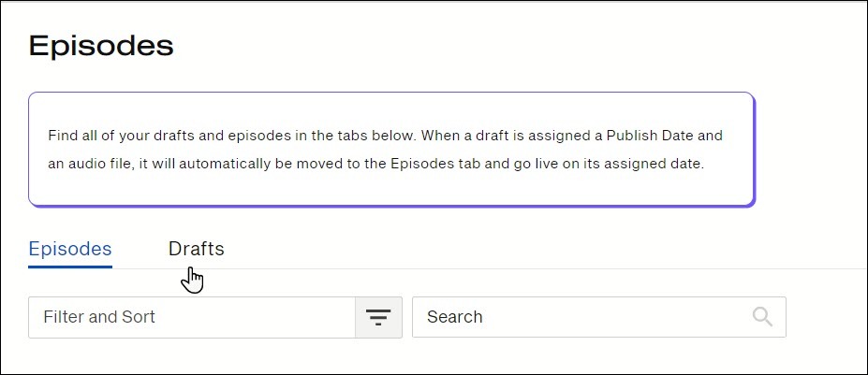The width and height of the screenshot is (868, 375).
Task: Click the three-line sort icon
Action: tap(378, 317)
